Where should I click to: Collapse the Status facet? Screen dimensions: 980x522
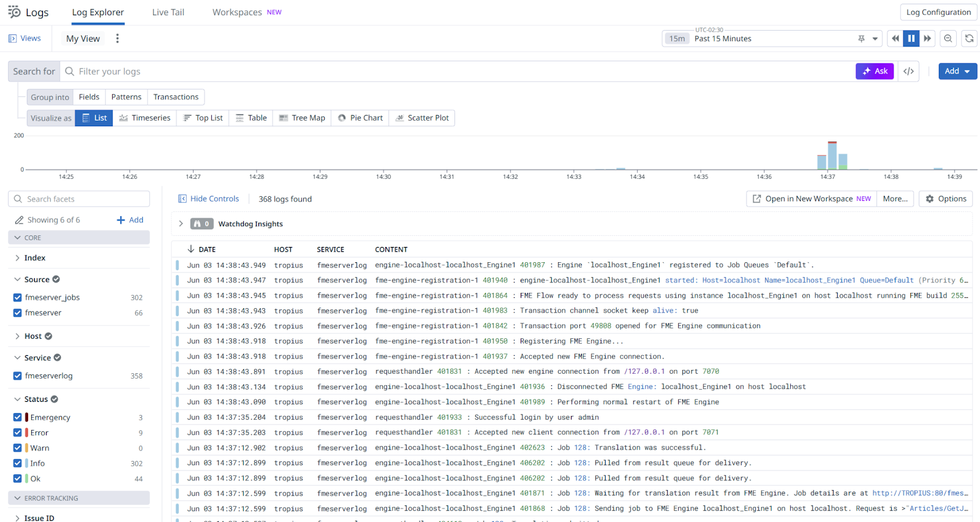coord(17,399)
